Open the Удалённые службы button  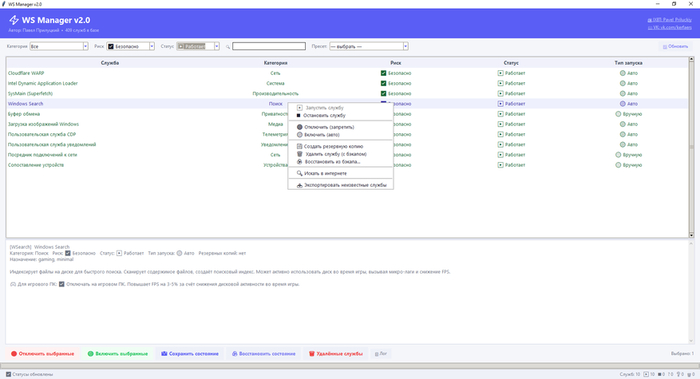pyautogui.click(x=336, y=354)
